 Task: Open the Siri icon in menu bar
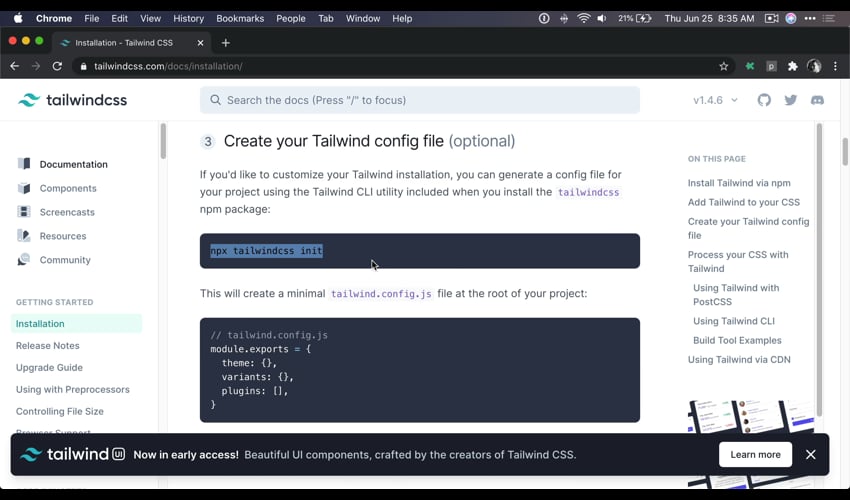pos(791,18)
